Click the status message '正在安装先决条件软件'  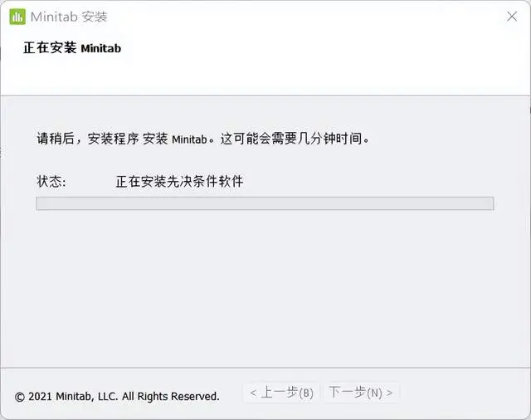click(x=179, y=182)
